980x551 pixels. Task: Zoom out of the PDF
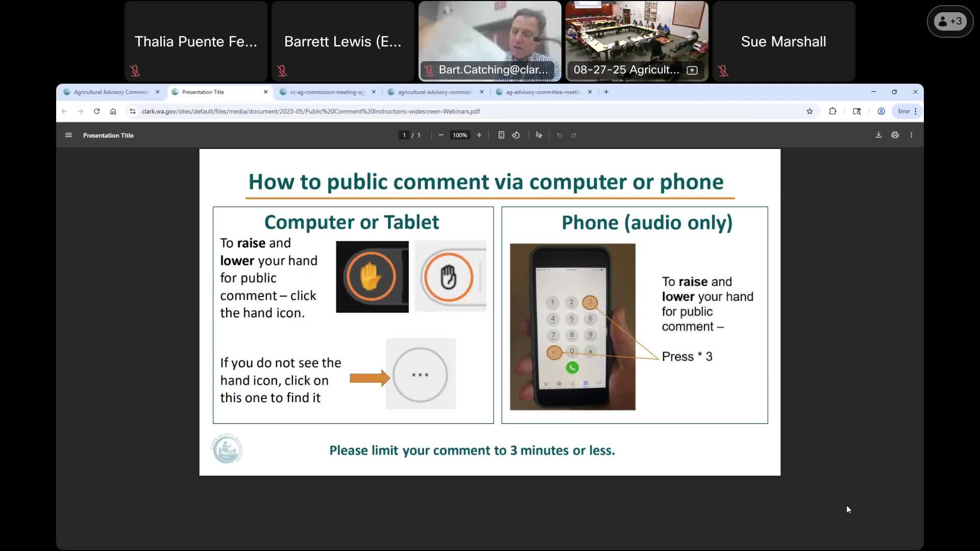tap(441, 135)
